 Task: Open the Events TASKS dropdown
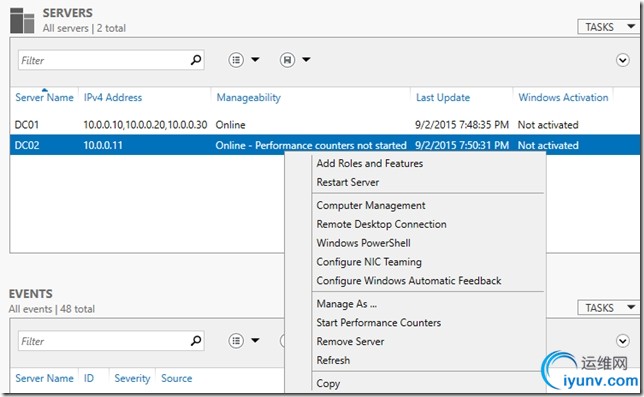608,308
